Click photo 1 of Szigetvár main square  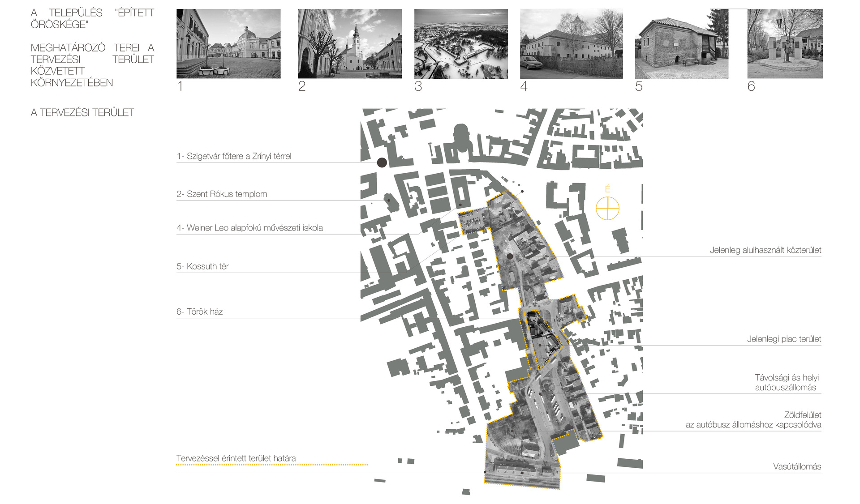228,44
